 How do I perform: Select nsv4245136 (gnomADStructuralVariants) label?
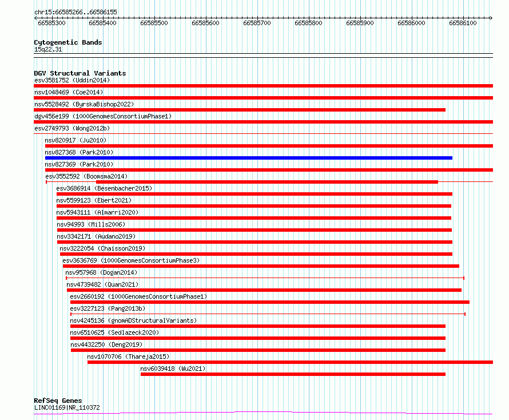pos(133,320)
